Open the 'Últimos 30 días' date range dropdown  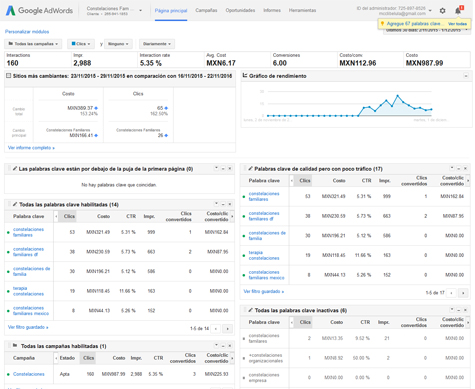point(427,30)
